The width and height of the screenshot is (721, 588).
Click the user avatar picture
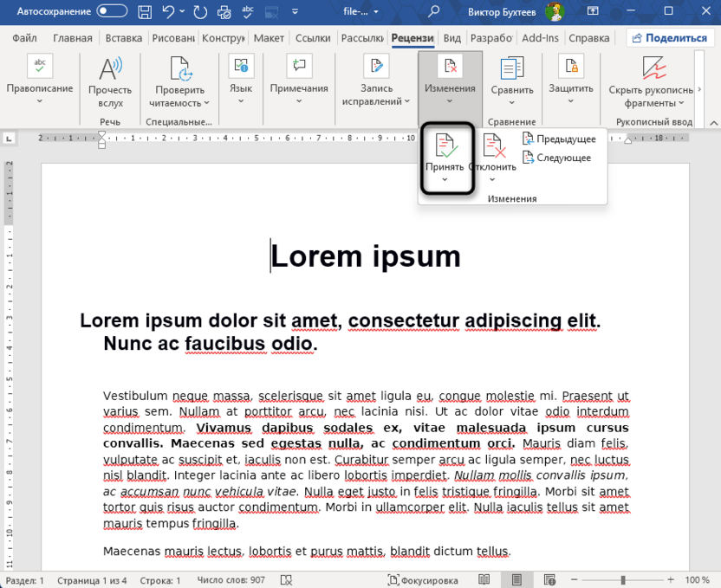pos(555,11)
